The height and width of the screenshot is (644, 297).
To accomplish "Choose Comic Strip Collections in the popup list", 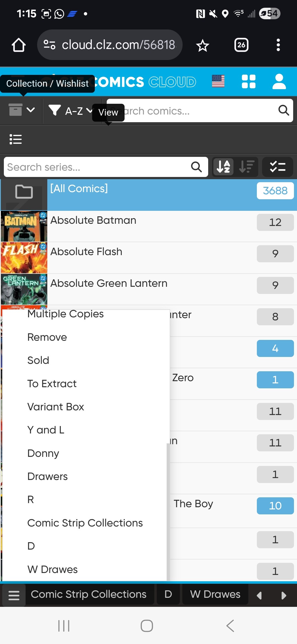I will (x=85, y=523).
